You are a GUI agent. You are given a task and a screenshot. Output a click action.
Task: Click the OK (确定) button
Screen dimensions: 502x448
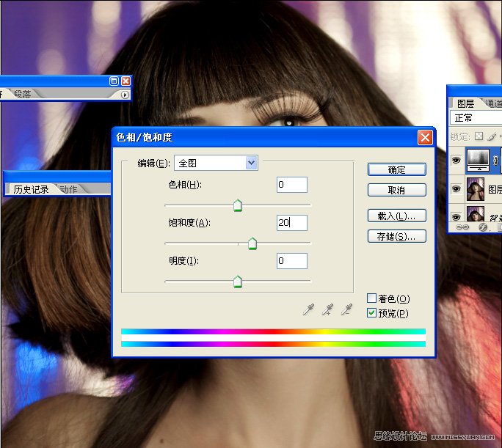(x=396, y=169)
